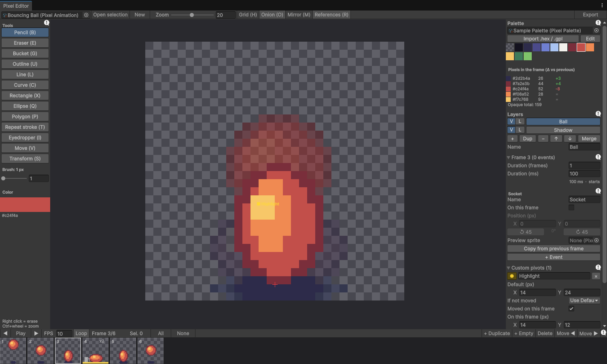Move the layer down with the down arrow
The width and height of the screenshot is (607, 364).
pos(570,139)
